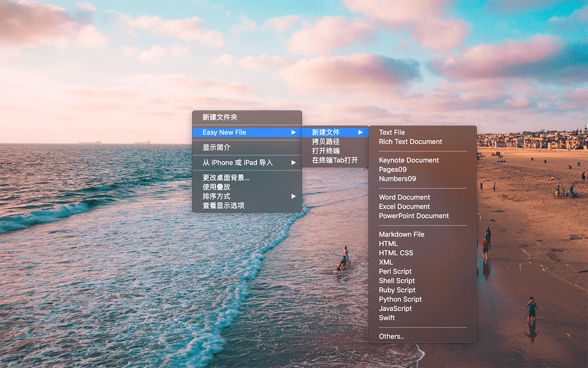The image size is (588, 368).
Task: Expand 从 iPhone 或 iPad 导入 submenu
Action: point(293,163)
